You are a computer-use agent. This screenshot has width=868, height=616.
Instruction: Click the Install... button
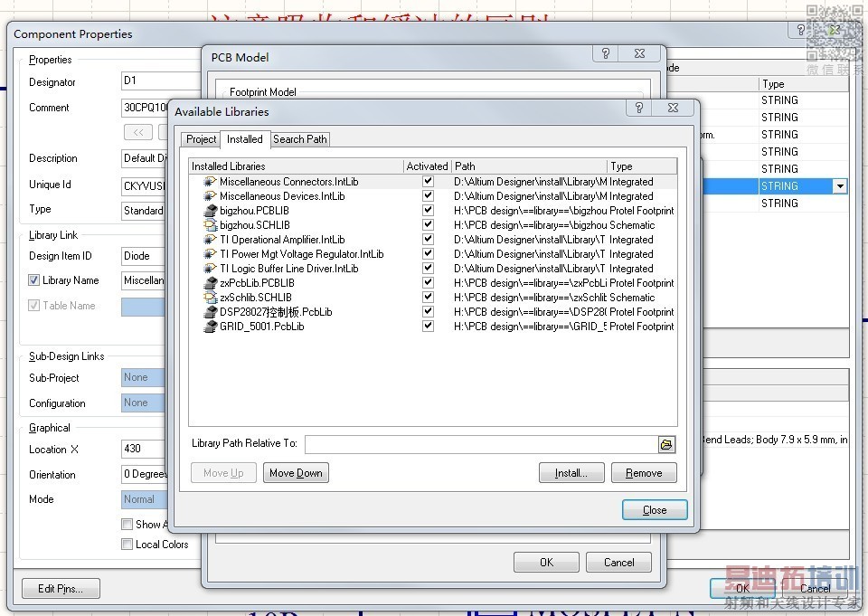571,473
